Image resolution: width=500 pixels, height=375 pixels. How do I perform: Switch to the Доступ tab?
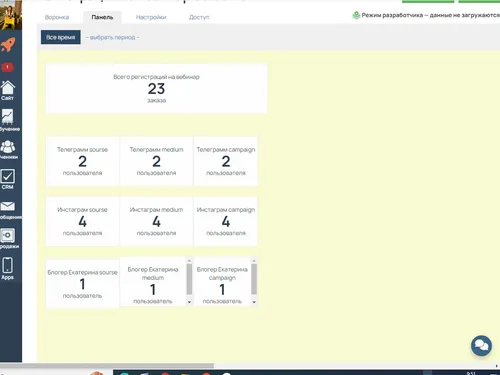click(199, 17)
